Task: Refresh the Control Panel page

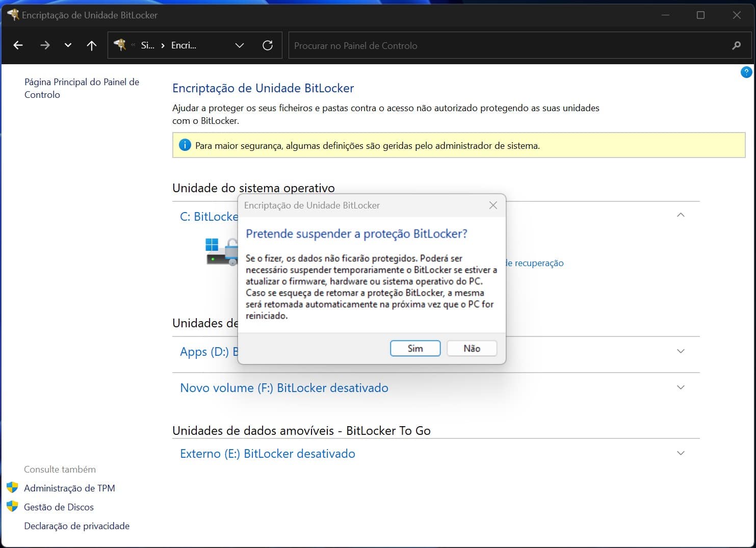Action: point(268,45)
